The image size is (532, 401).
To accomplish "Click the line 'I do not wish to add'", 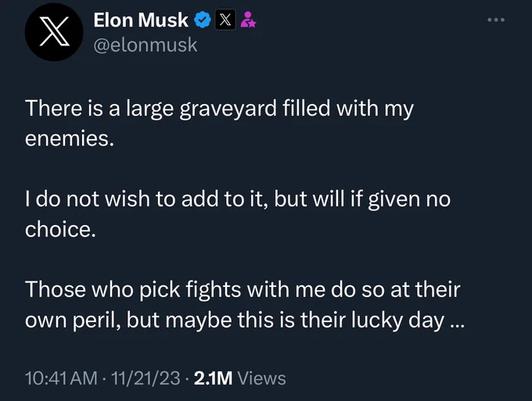I will tap(238, 199).
